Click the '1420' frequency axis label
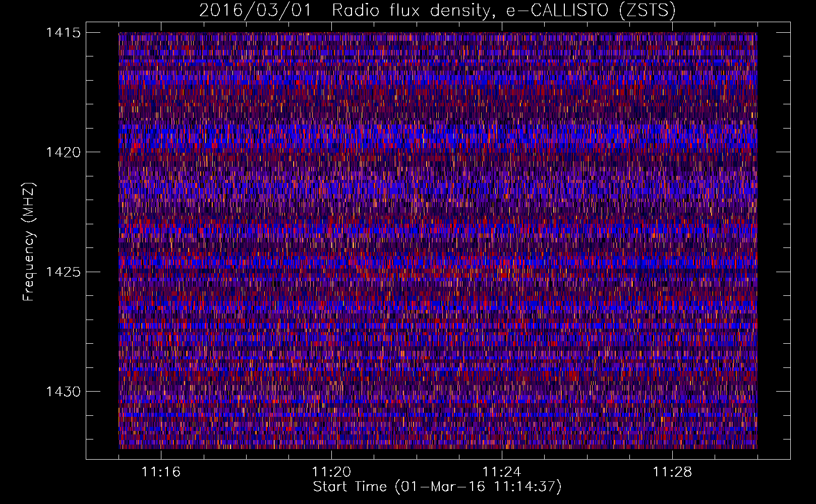 [x=63, y=152]
